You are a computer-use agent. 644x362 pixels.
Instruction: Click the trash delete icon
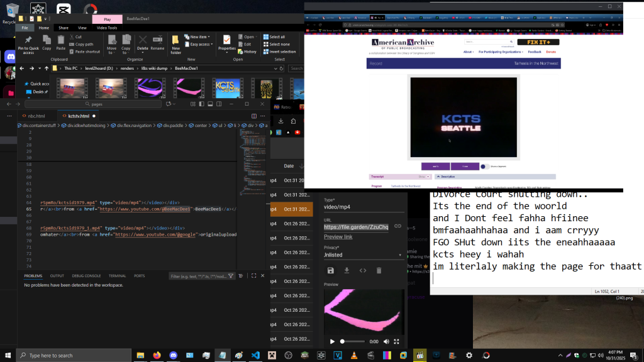pos(379,270)
